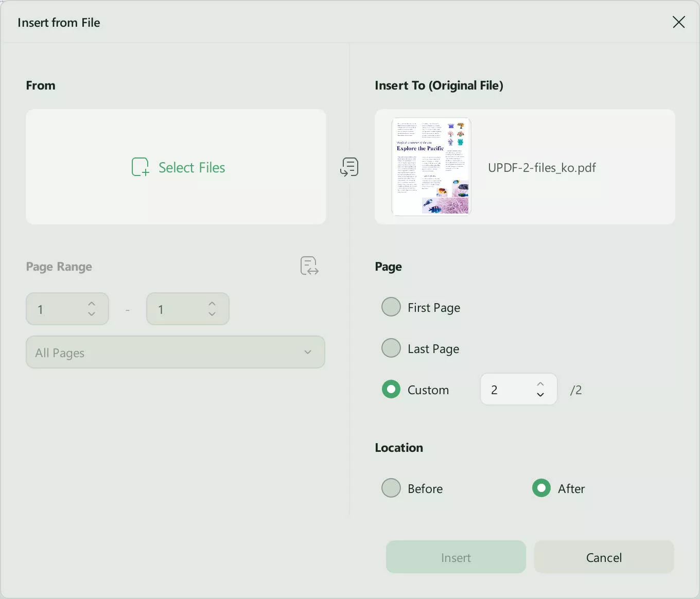Set insert location to Before
The width and height of the screenshot is (700, 599).
click(x=391, y=488)
